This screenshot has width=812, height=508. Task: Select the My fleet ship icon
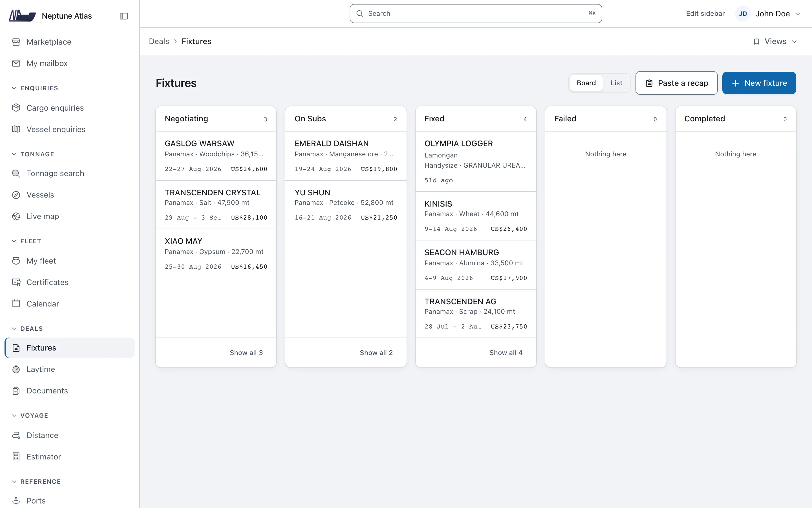coord(16,261)
